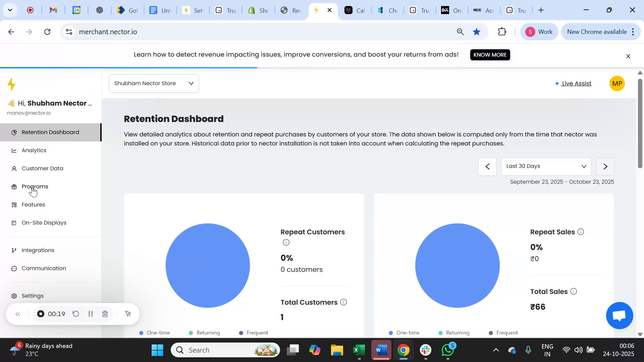
Task: Open the support chat bubble
Action: pyautogui.click(x=619, y=315)
